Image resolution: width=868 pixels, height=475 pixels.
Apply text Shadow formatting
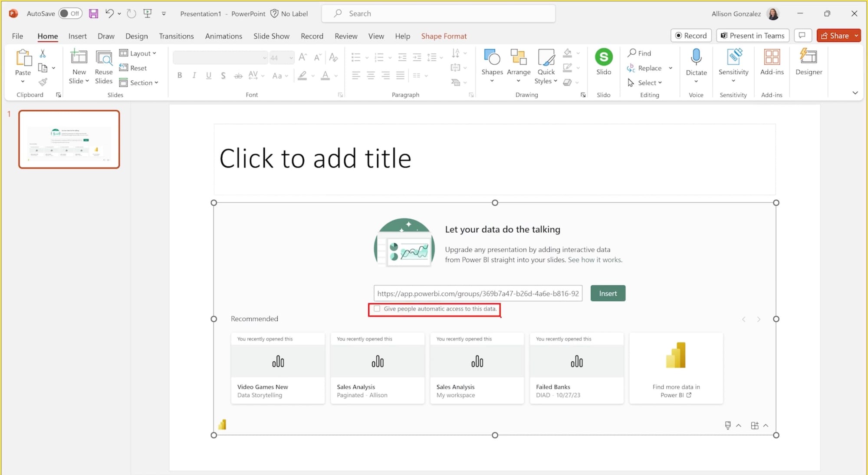coord(223,76)
